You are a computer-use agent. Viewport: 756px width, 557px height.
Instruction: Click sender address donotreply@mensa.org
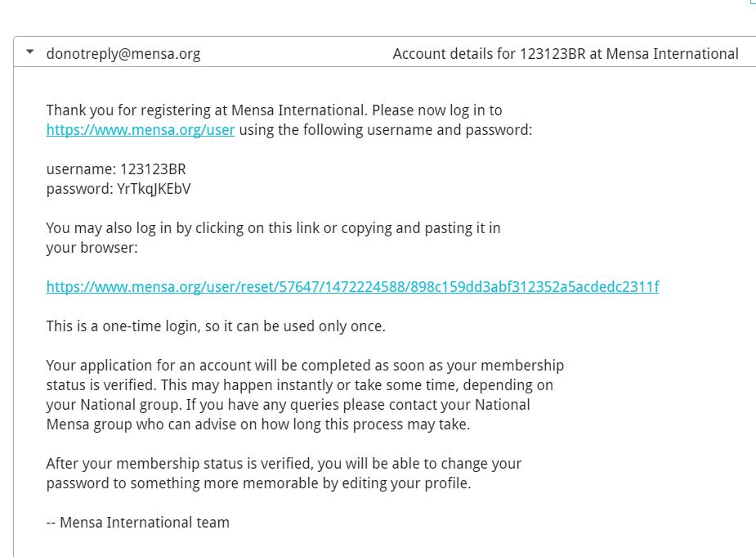(123, 54)
